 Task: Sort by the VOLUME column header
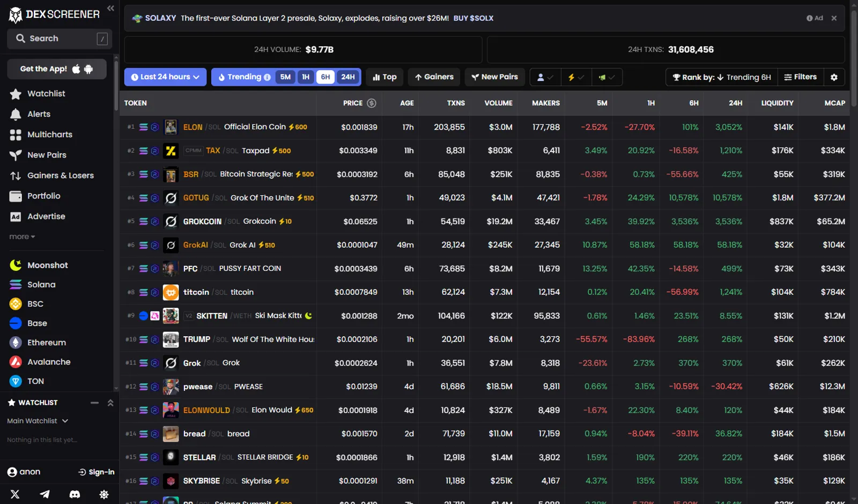pos(498,103)
